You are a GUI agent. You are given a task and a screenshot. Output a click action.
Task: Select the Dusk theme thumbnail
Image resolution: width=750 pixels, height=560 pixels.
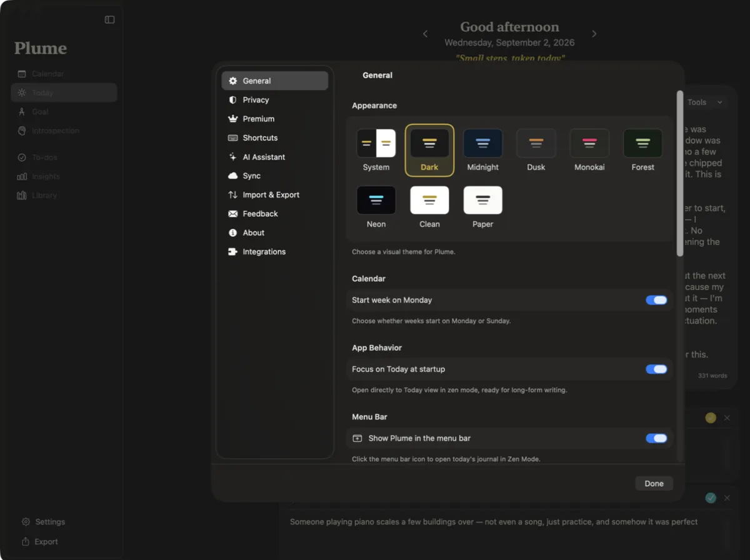pos(536,143)
